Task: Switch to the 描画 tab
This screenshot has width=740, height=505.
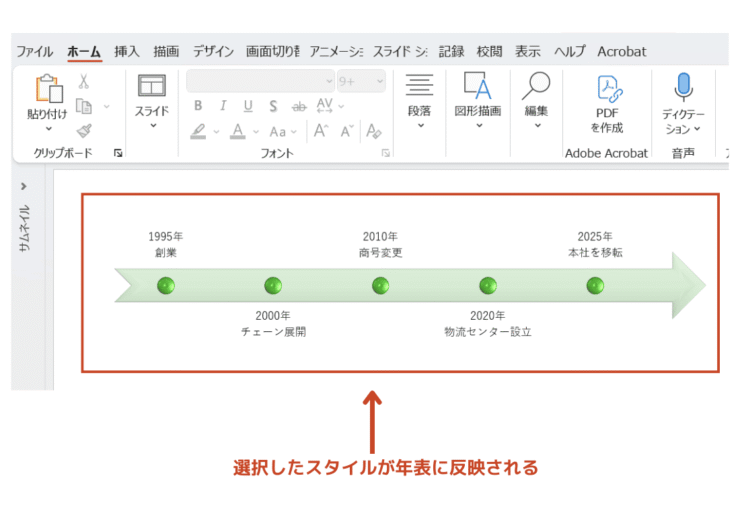Action: pos(166,51)
